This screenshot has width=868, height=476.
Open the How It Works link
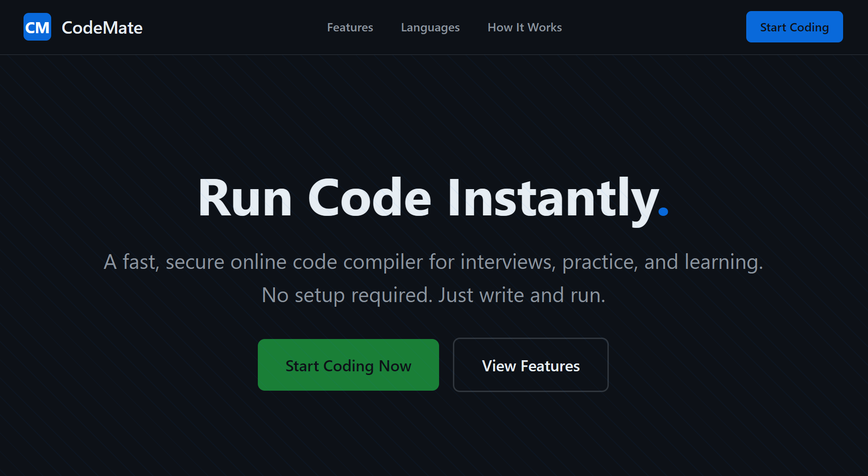coord(525,28)
